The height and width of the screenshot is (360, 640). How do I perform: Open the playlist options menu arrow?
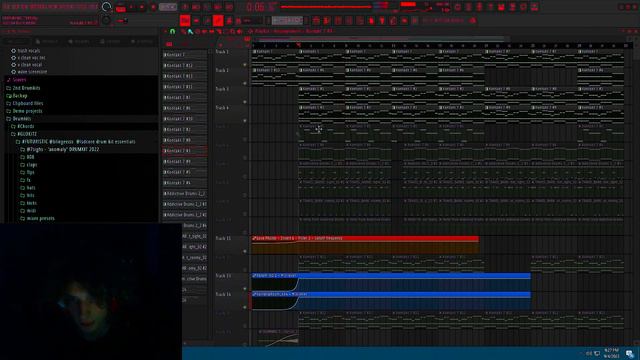166,31
